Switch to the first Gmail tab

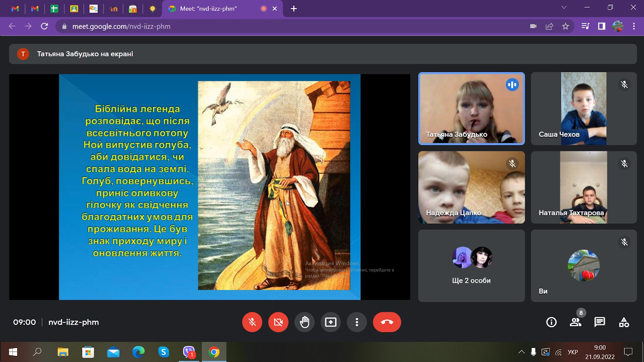coord(15,8)
